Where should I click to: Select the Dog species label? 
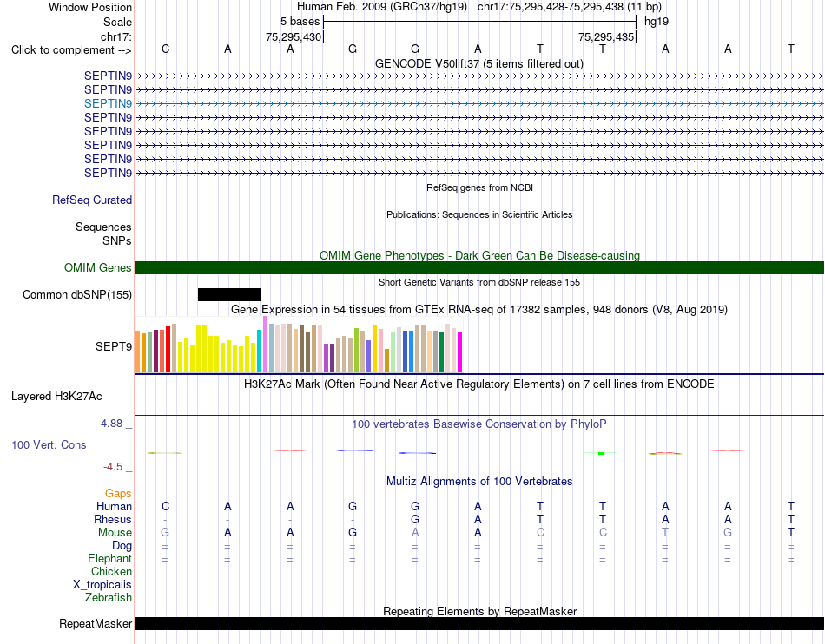pos(122,546)
